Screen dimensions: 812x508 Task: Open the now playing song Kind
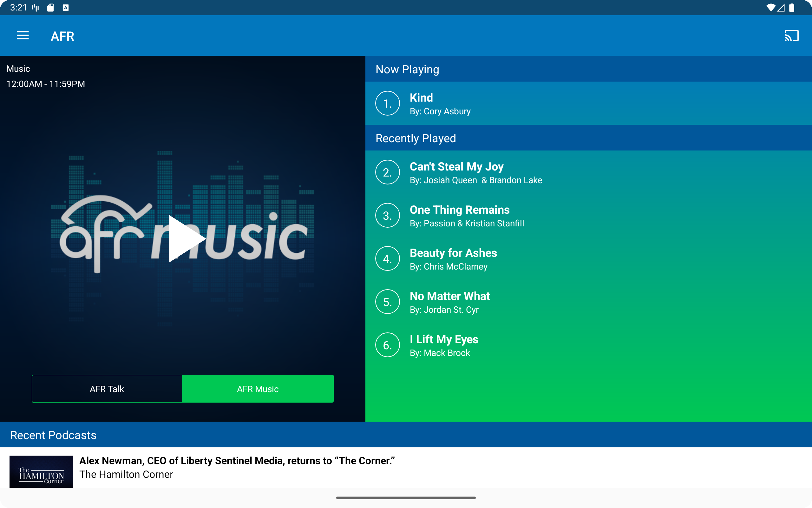588,104
